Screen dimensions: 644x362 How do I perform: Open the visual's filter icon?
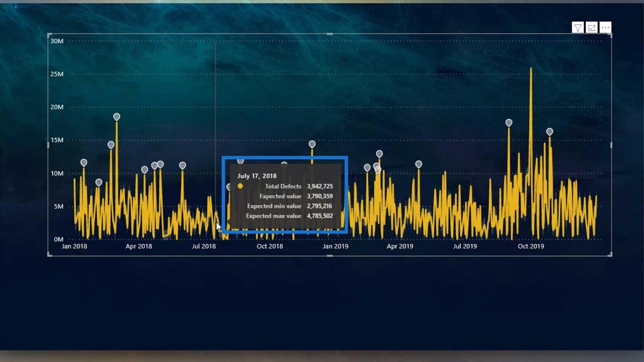pos(578,28)
